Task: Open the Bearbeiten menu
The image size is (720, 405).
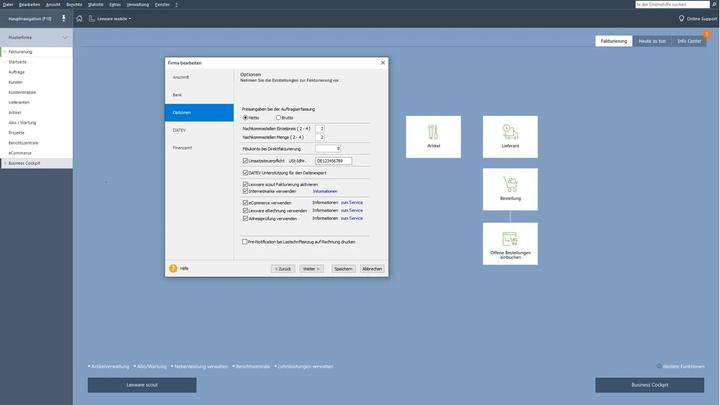Action: click(x=29, y=4)
